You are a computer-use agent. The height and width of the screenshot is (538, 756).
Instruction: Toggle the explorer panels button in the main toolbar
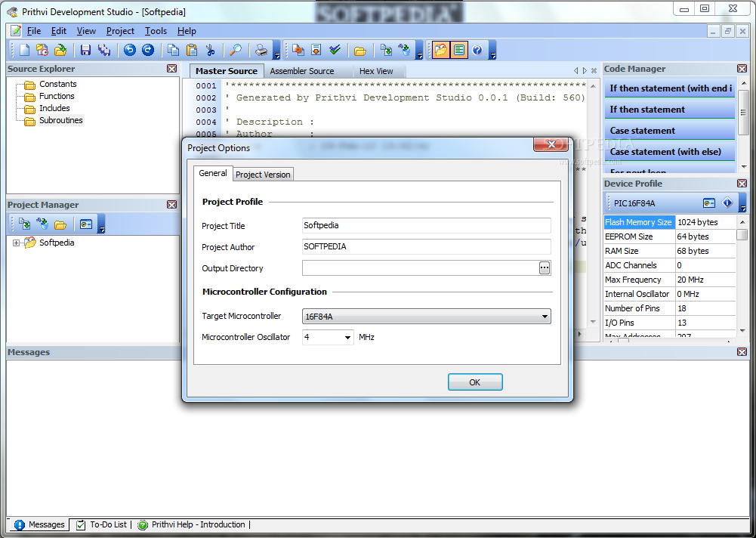pos(440,50)
